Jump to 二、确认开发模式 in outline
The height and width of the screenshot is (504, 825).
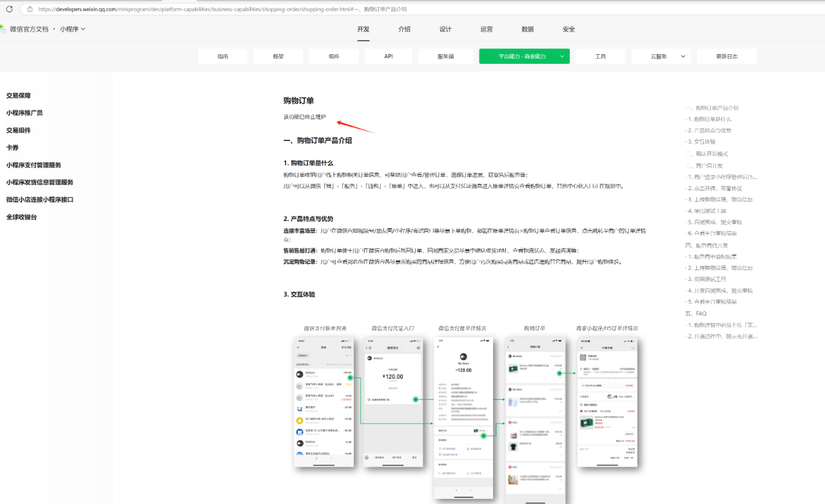point(706,154)
